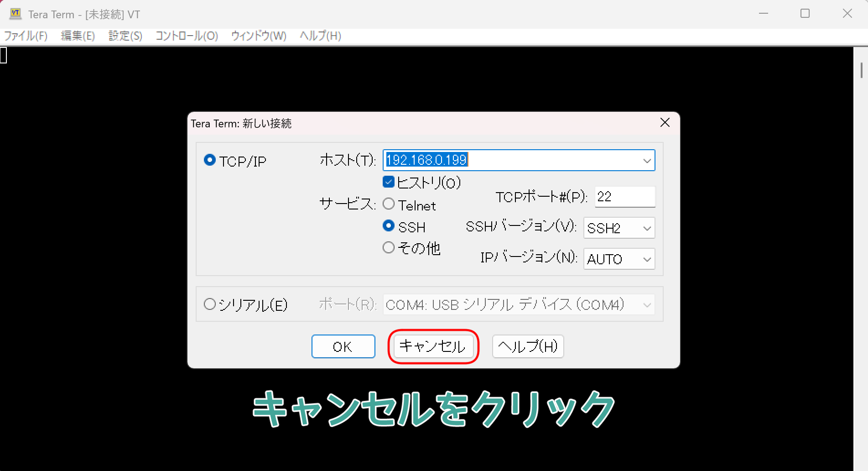Click the TCP port number field
Viewport: 868px width, 471px height.
(624, 197)
